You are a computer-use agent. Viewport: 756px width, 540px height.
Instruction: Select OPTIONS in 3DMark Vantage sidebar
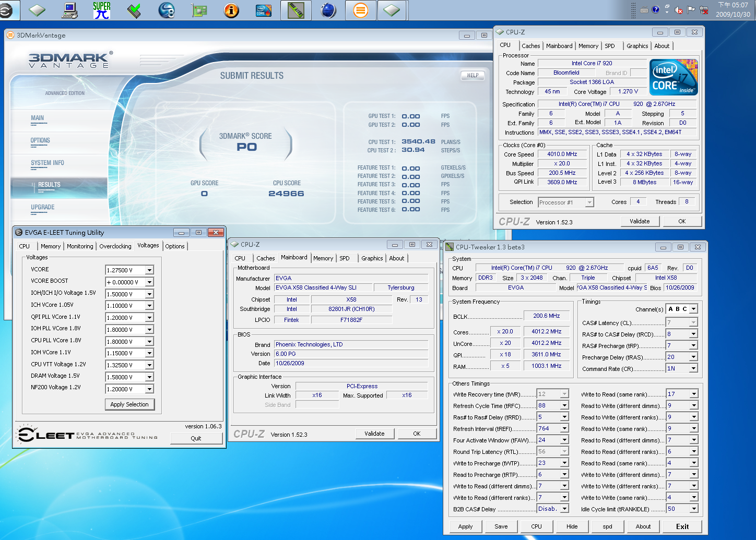(40, 140)
